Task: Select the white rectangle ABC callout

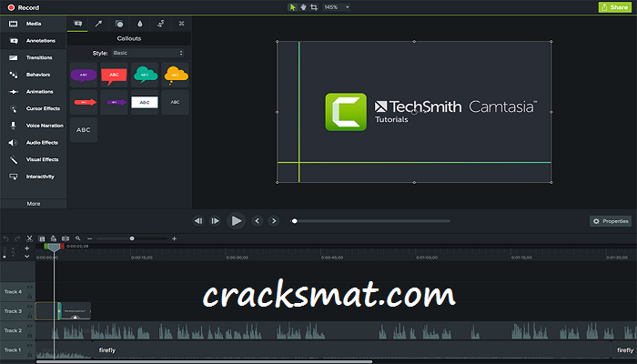Action: (145, 102)
